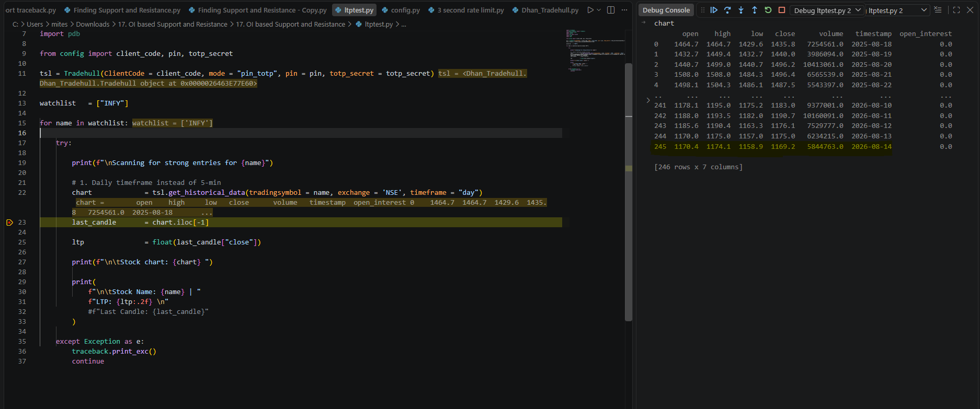Step into the function call
This screenshot has height=409, width=980.
(x=741, y=10)
